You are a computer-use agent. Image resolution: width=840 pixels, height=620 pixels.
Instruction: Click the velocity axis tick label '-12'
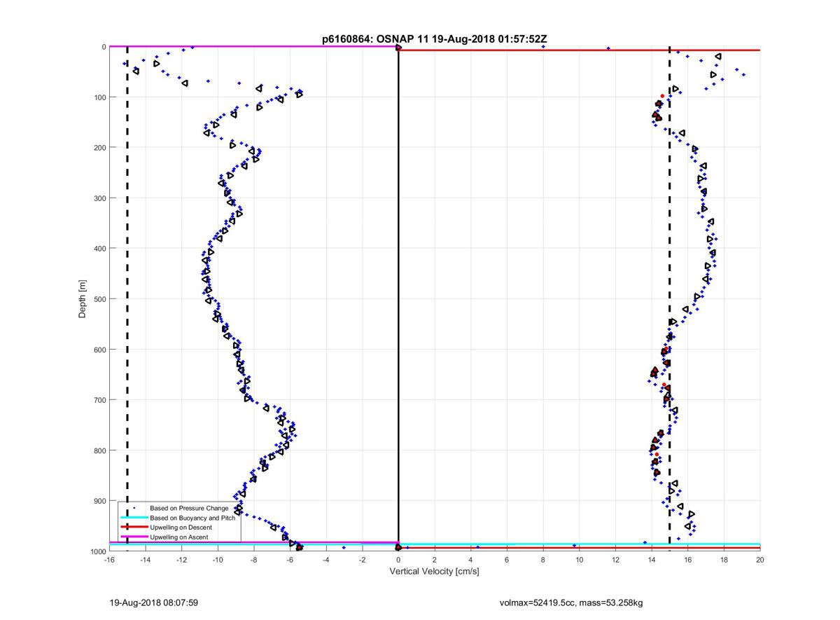pyautogui.click(x=181, y=560)
